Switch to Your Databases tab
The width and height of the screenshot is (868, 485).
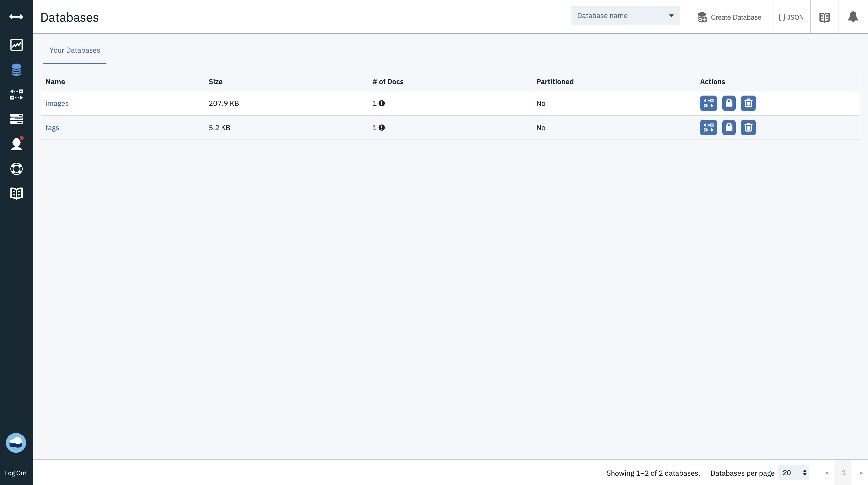[74, 50]
